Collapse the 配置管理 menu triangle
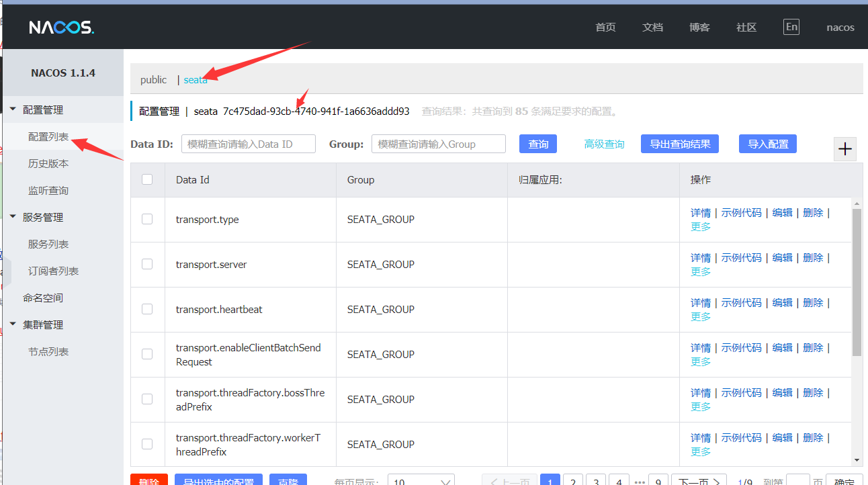Image resolution: width=868 pixels, height=485 pixels. click(13, 109)
